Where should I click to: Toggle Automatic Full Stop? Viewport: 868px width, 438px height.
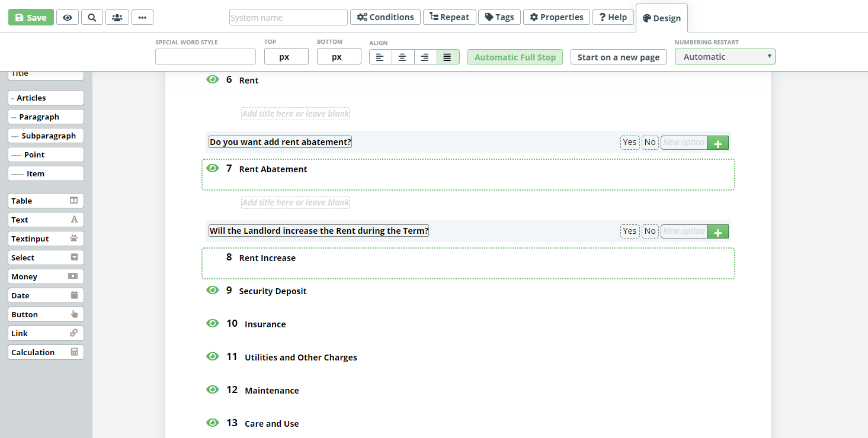pos(515,57)
